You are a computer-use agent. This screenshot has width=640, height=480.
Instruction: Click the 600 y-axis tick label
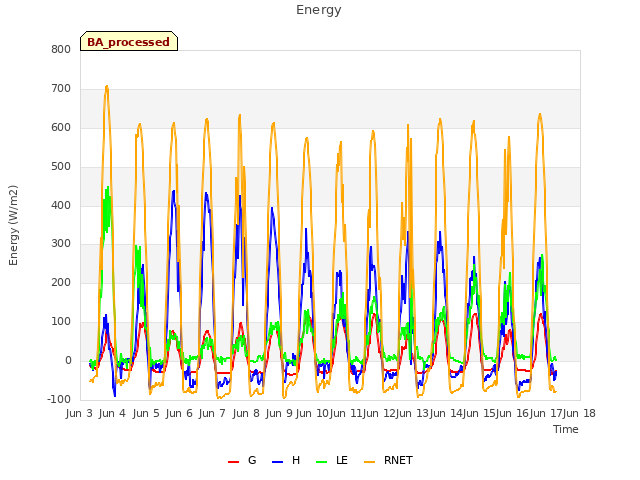61,128
